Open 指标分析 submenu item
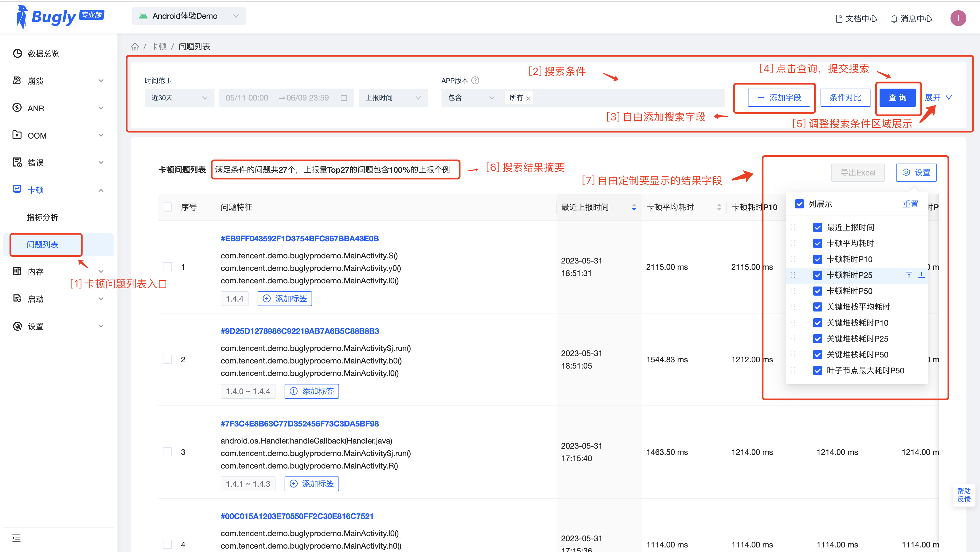 coord(43,218)
